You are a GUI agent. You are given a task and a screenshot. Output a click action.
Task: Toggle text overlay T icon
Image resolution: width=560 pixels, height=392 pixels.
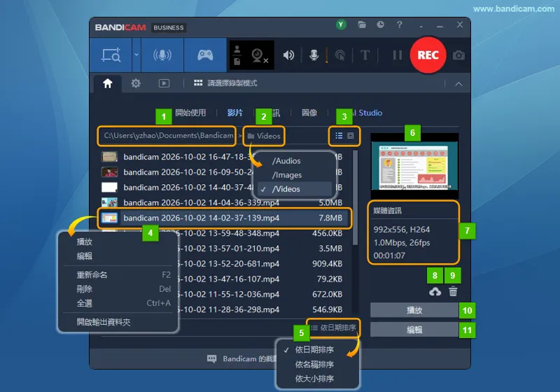tap(365, 55)
